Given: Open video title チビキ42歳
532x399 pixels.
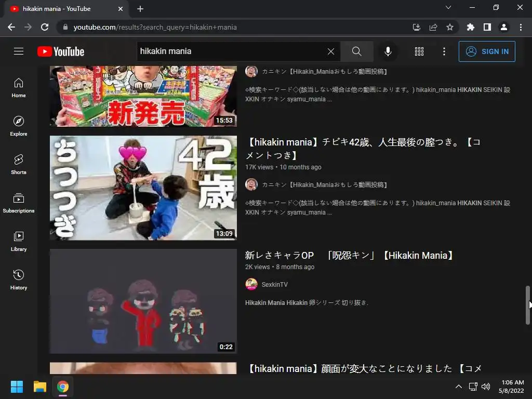Looking at the screenshot, I should point(363,149).
